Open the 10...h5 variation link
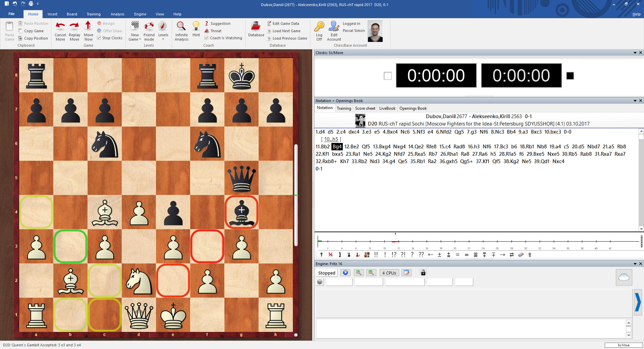This screenshot has height=349, width=644. (331, 139)
